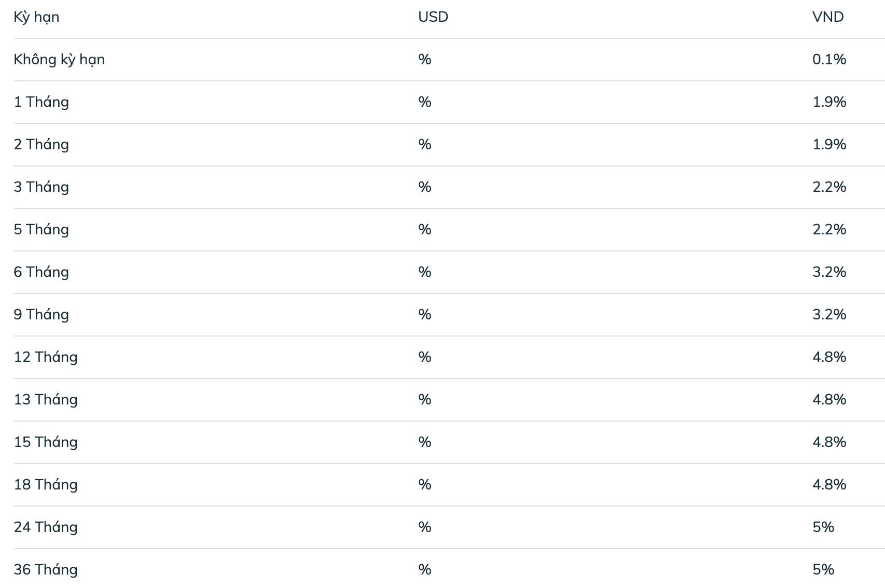Click the 3.2% rate for 9 Tháng

(829, 315)
